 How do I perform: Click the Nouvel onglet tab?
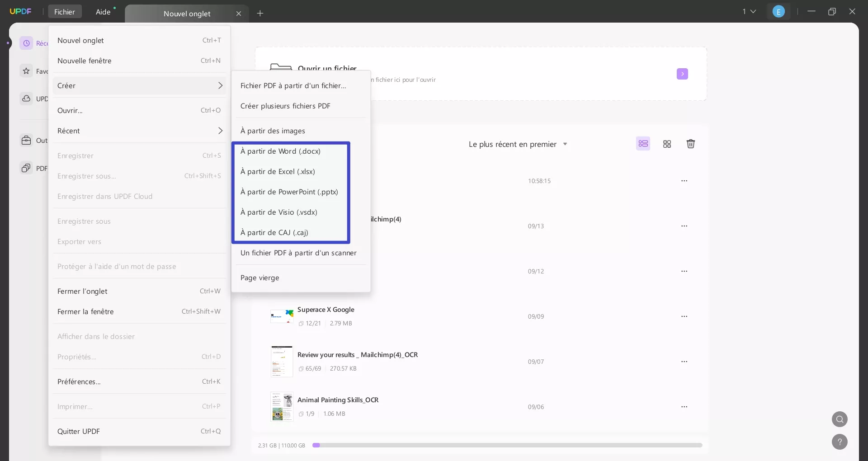[187, 14]
